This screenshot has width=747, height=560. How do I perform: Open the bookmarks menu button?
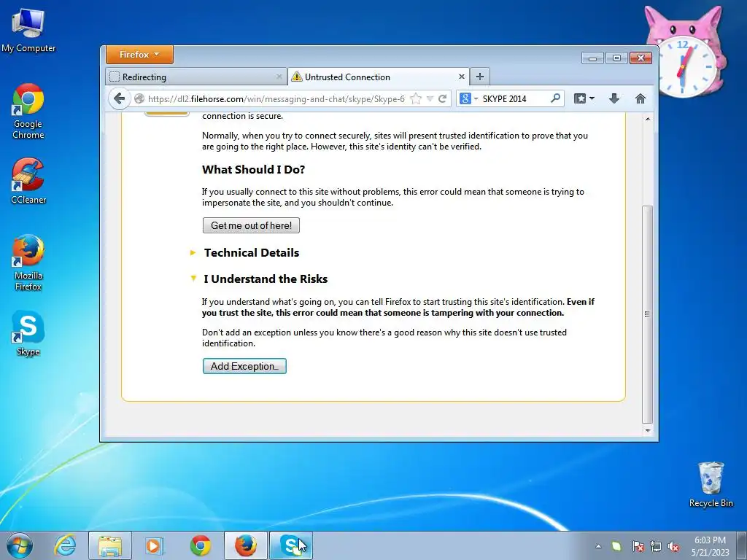point(584,98)
